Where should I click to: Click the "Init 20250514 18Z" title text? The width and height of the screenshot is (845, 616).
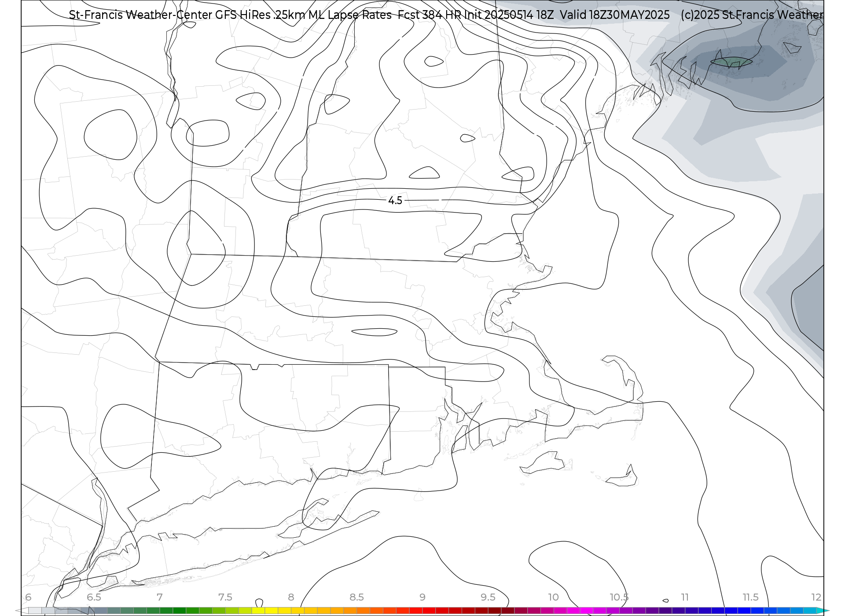[x=510, y=15]
